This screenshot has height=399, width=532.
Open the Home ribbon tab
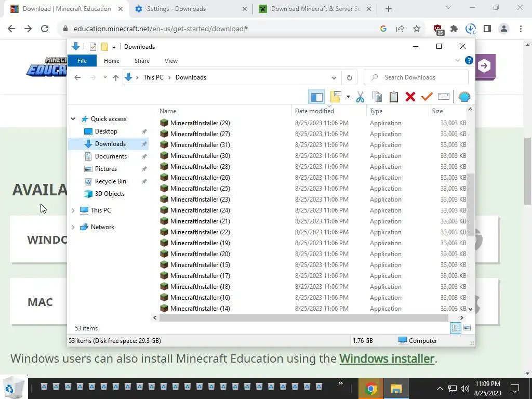[112, 61]
